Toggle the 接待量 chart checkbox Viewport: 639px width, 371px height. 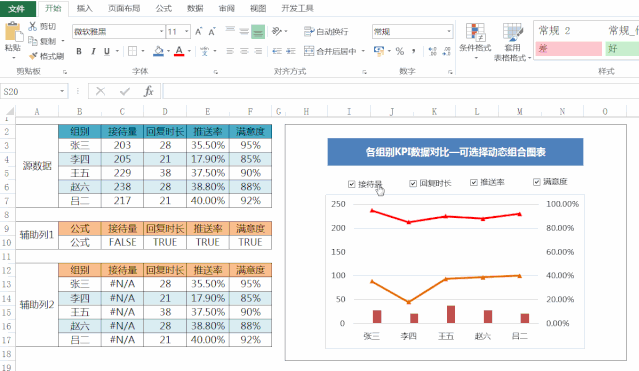click(x=352, y=184)
